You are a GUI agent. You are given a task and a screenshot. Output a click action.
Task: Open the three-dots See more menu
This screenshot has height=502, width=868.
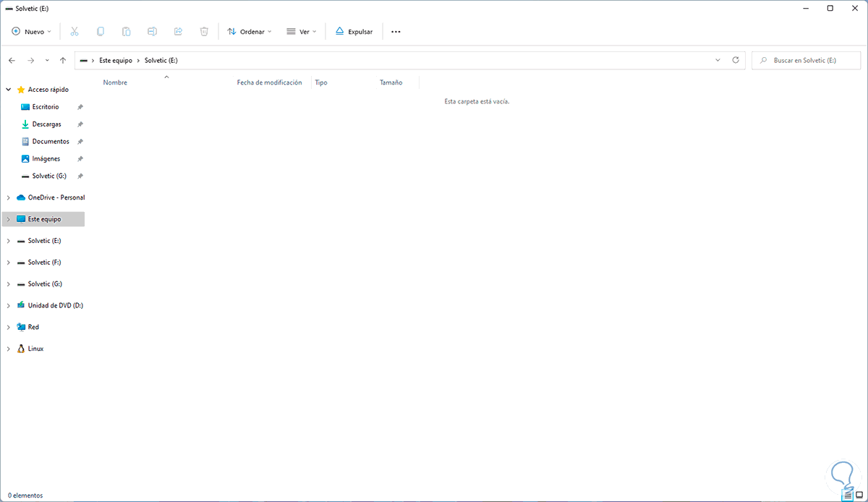(396, 32)
